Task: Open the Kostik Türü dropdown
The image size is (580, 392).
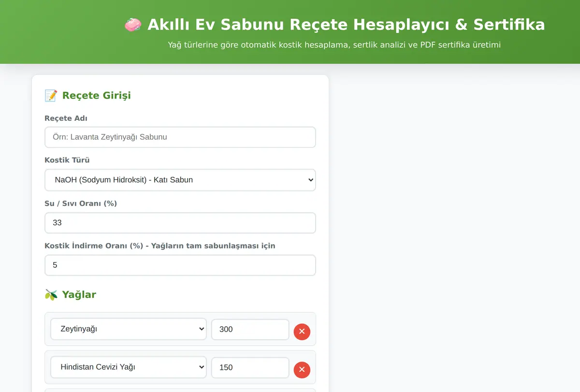Action: [x=180, y=180]
